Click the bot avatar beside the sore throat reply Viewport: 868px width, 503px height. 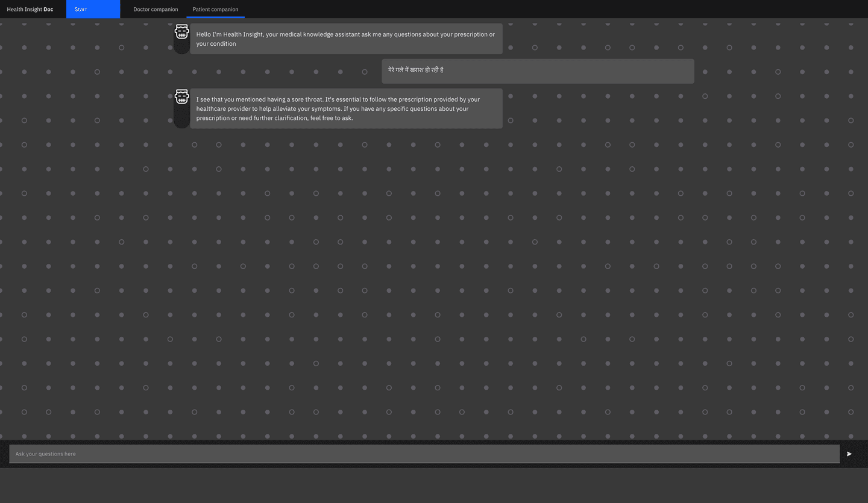coord(181,97)
